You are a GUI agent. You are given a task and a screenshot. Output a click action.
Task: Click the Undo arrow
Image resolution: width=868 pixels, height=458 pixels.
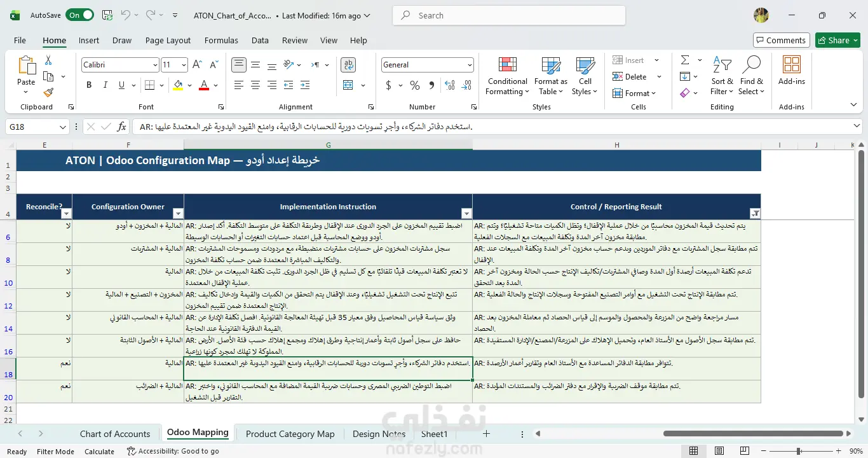pos(126,15)
